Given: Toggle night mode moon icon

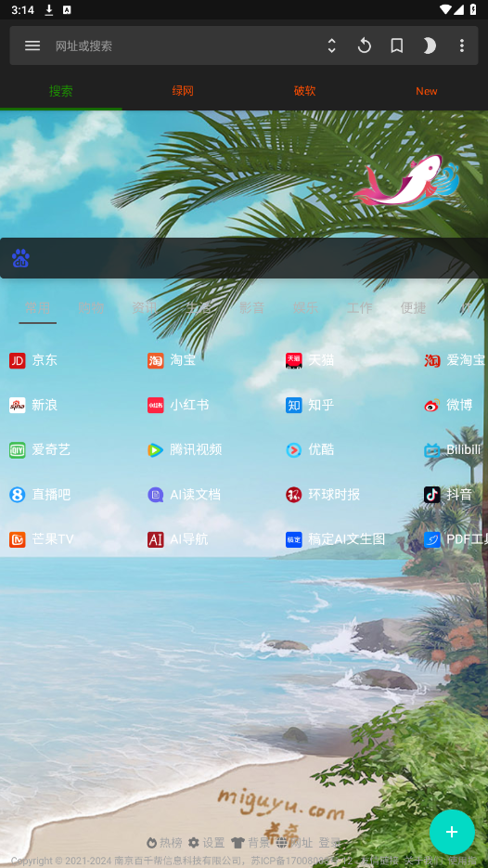Looking at the screenshot, I should point(430,45).
